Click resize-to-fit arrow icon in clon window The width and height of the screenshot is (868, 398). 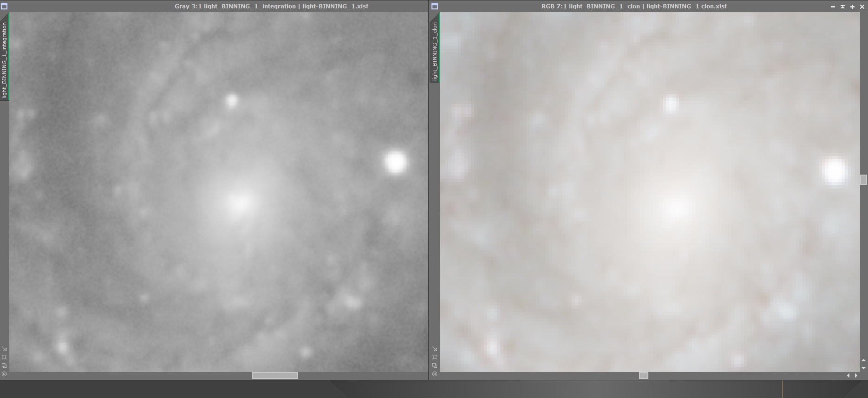[x=435, y=349]
